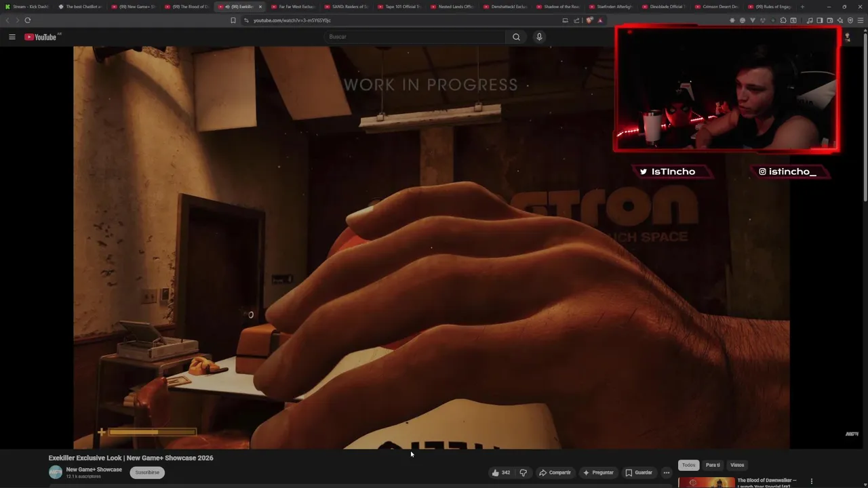Dislike the video with thumbs down

pos(523,472)
